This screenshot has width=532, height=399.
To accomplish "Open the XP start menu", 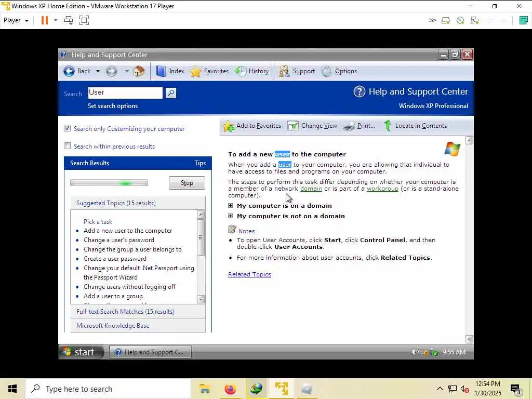I will click(x=82, y=352).
